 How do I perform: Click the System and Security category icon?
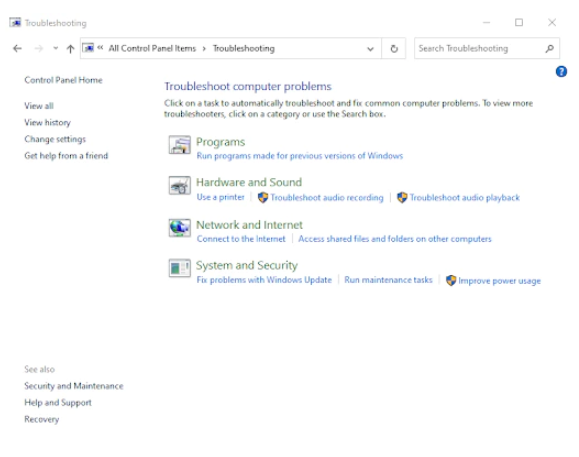(x=179, y=268)
